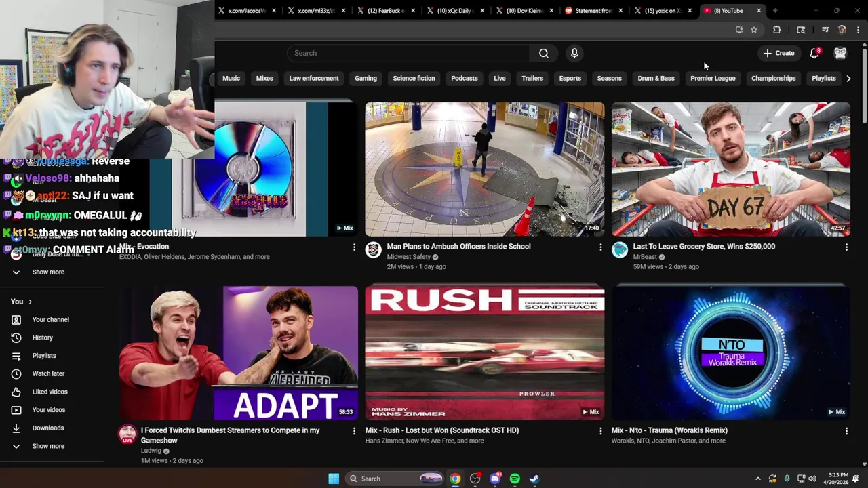Select the Podcasts filter chip
Image resolution: width=868 pixels, height=488 pixels.
coord(465,78)
